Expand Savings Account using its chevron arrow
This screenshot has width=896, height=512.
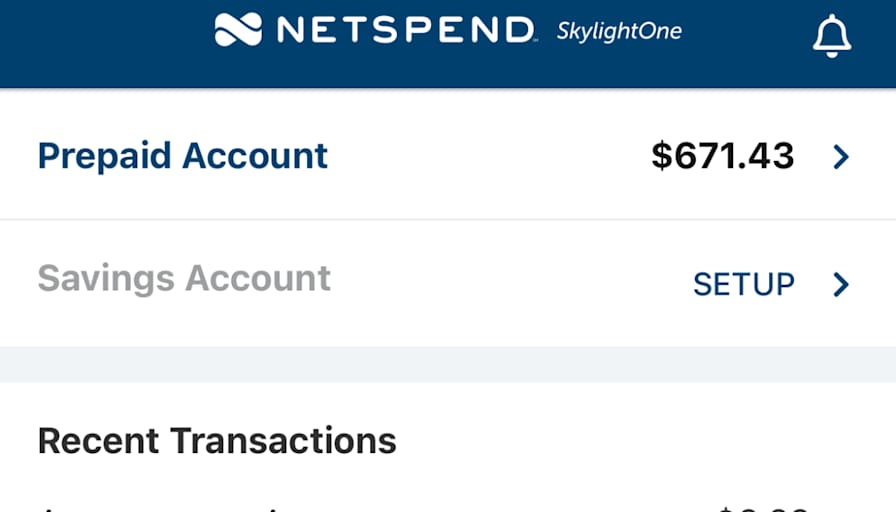tap(841, 284)
